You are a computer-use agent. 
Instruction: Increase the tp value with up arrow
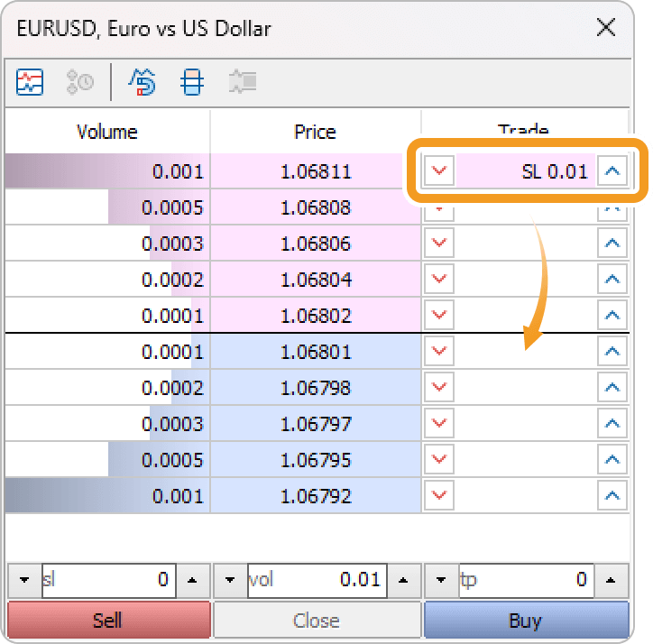click(611, 580)
